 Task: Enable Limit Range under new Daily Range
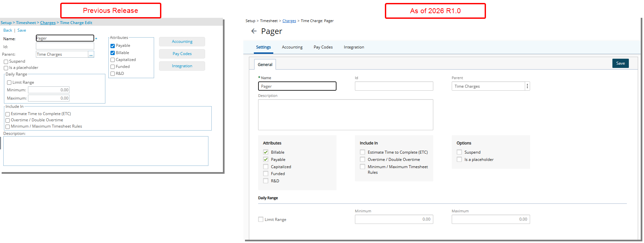[x=261, y=220]
